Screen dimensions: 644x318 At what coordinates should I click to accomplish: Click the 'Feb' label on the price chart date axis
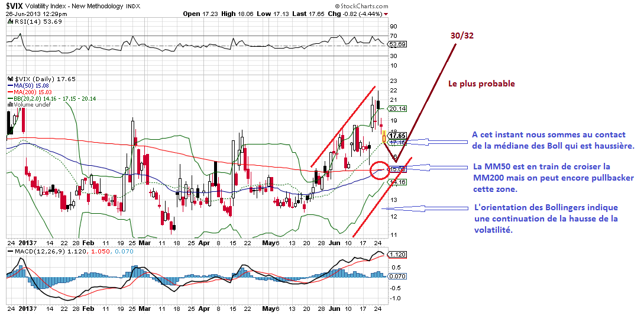(87, 243)
